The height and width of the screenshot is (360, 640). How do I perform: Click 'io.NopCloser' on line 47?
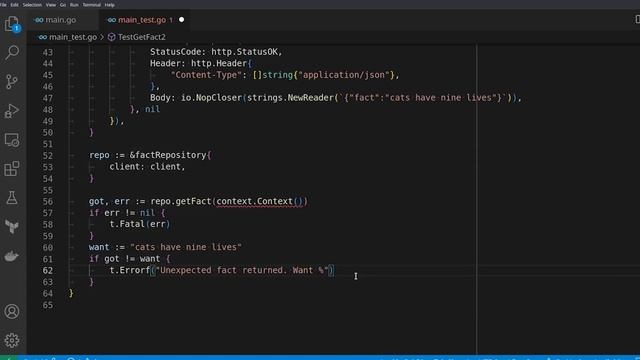click(x=211, y=98)
